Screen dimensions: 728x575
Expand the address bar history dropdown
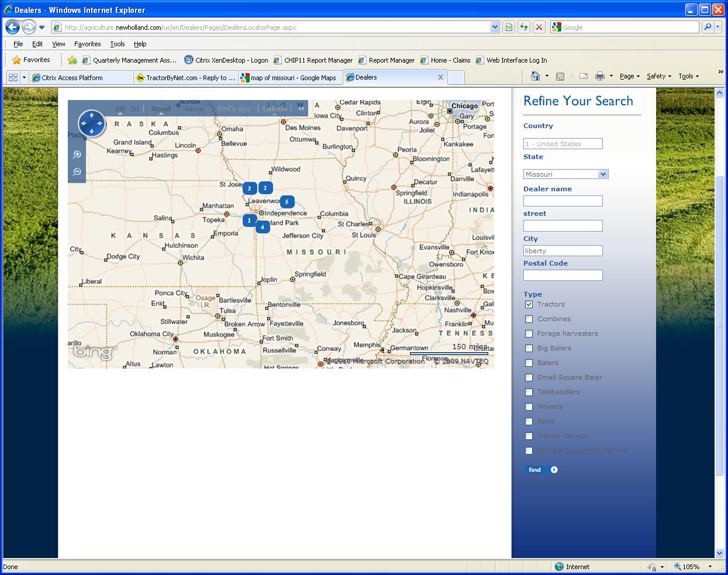(x=495, y=27)
